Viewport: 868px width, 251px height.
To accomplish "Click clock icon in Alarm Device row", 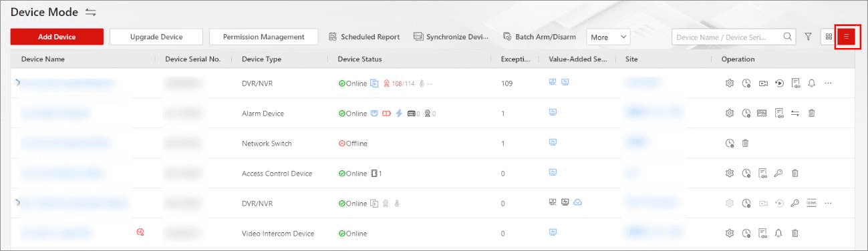I will tap(747, 113).
